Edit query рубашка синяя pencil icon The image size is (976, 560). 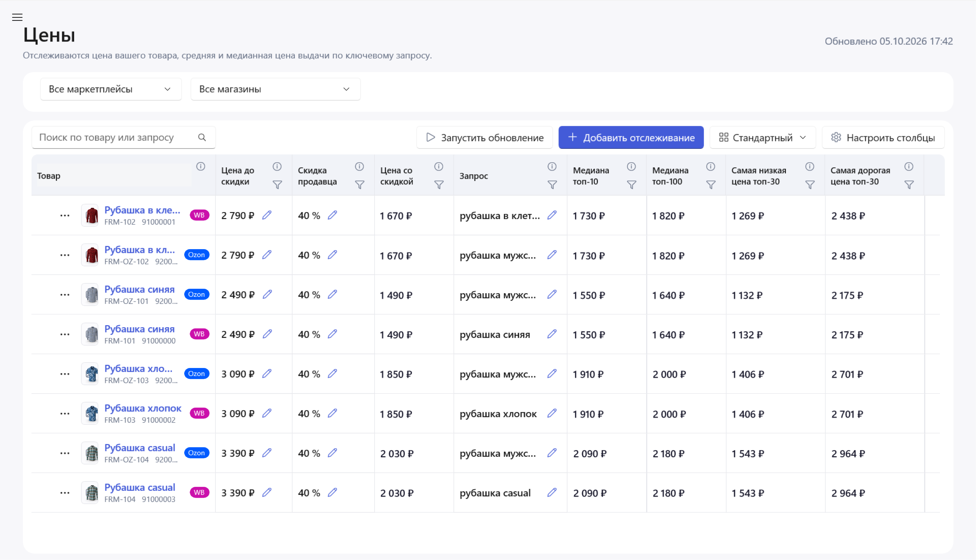pyautogui.click(x=552, y=334)
